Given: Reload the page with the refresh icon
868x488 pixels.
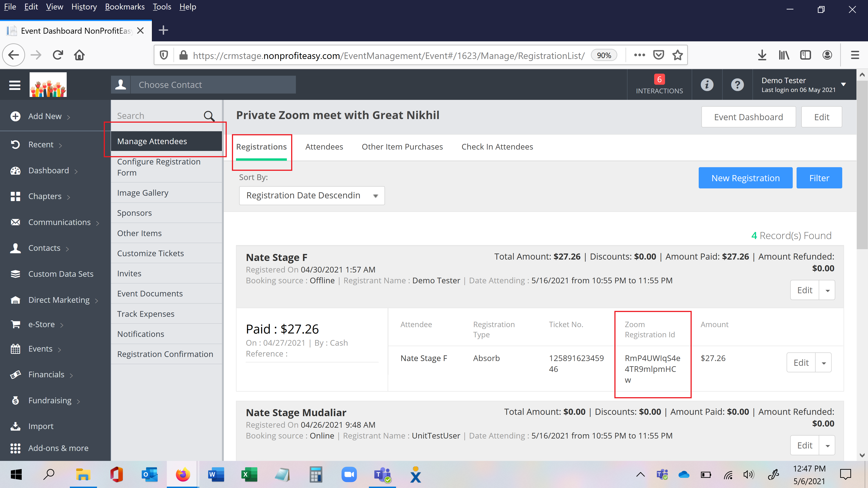Looking at the screenshot, I should coord(58,55).
